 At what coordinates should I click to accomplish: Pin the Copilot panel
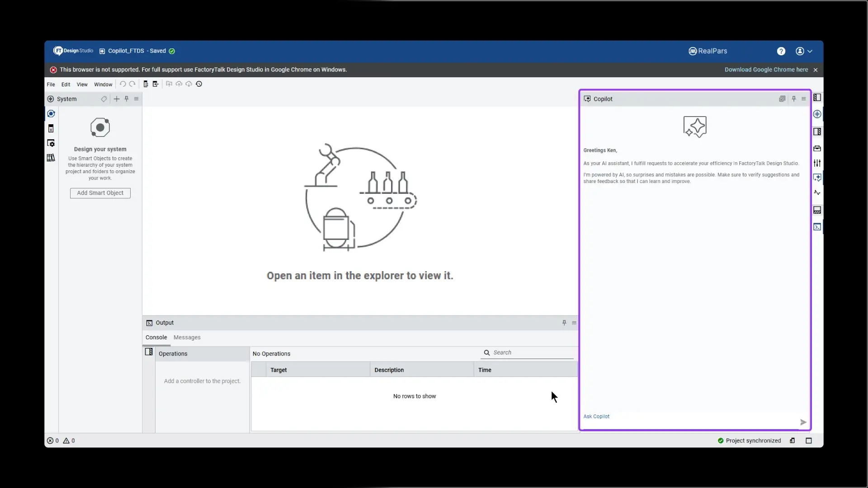[x=794, y=99]
